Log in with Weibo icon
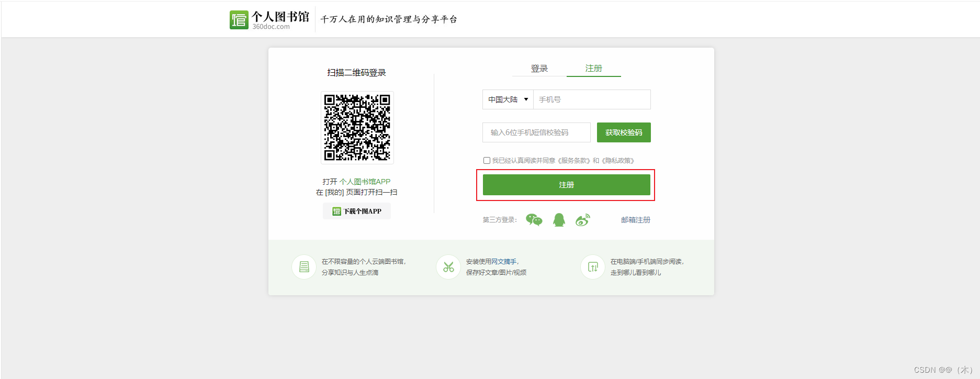Image resolution: width=980 pixels, height=379 pixels. pos(583,220)
